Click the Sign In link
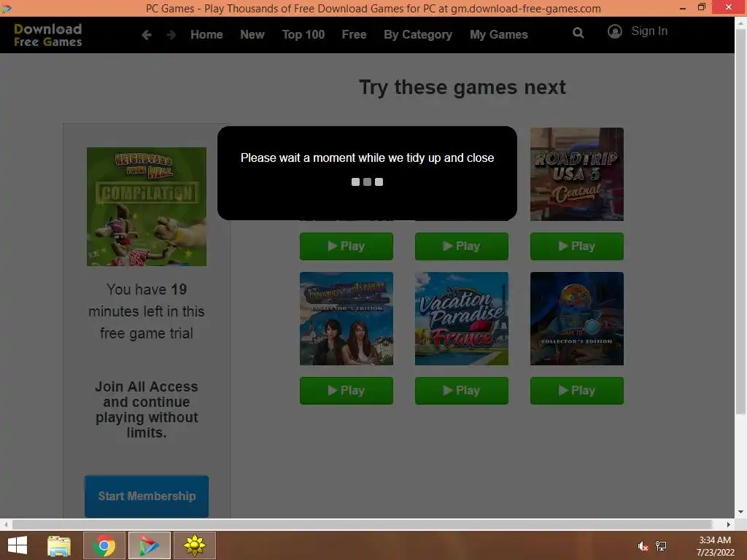The width and height of the screenshot is (747, 560). (x=649, y=31)
